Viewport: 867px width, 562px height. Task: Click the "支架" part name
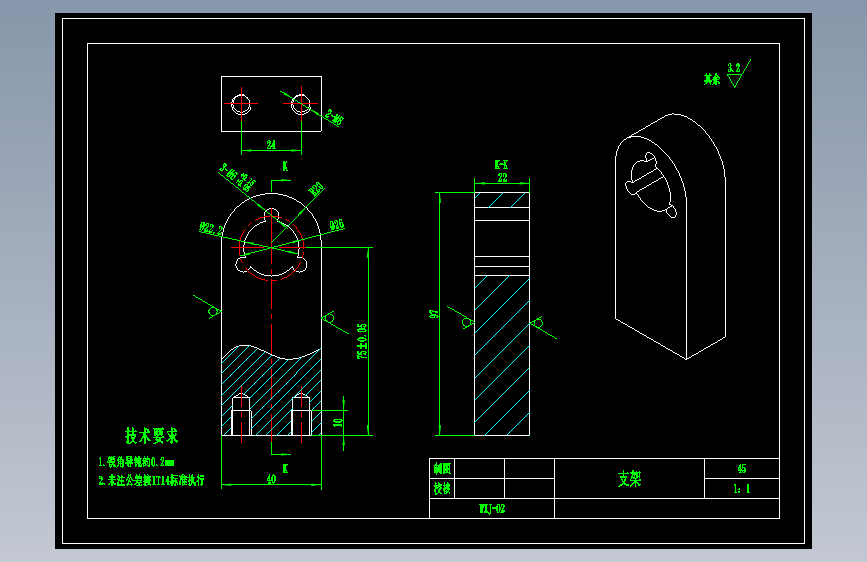(x=629, y=478)
